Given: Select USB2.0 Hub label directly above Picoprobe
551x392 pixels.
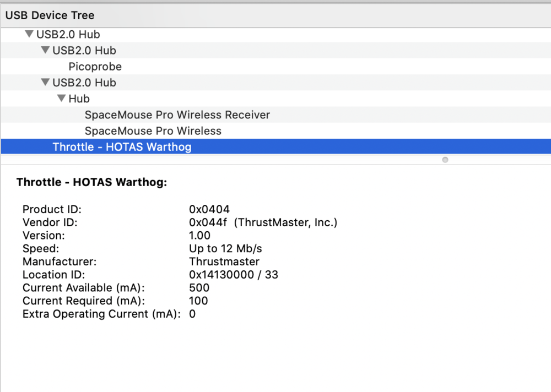Looking at the screenshot, I should coord(84,51).
